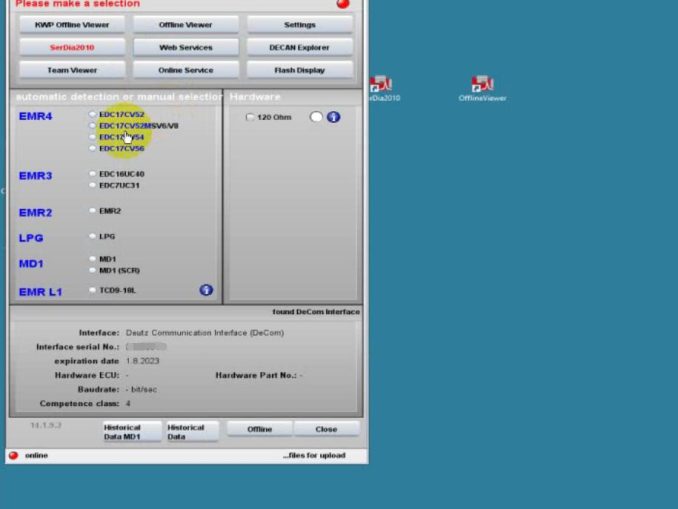This screenshot has height=509, width=678.
Task: Click the 'Please make a selection' heading
Action: 78,4
